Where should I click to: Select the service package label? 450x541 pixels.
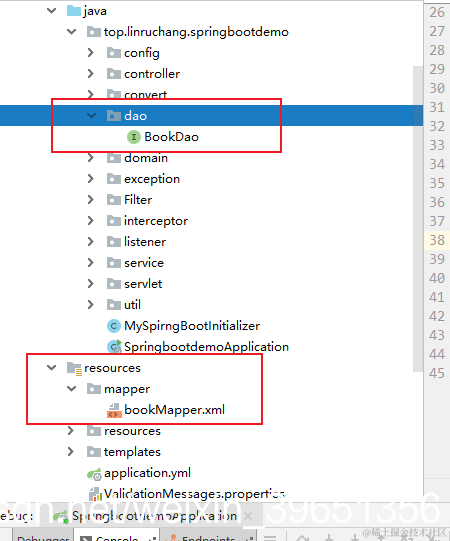144,263
